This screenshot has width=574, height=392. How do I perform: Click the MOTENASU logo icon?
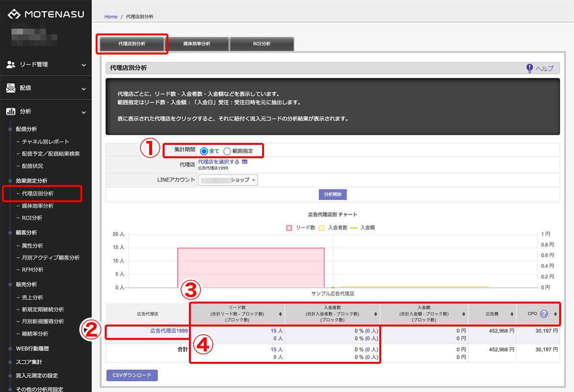[14, 14]
